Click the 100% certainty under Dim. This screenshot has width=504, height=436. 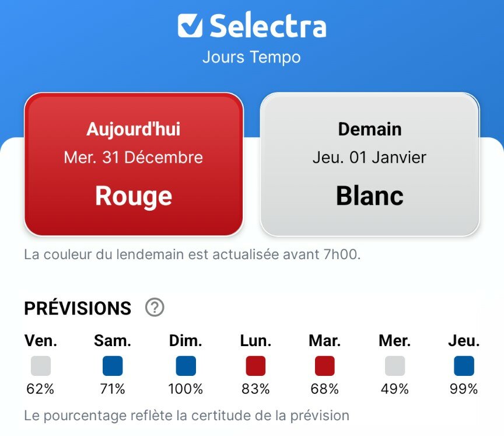(x=185, y=389)
